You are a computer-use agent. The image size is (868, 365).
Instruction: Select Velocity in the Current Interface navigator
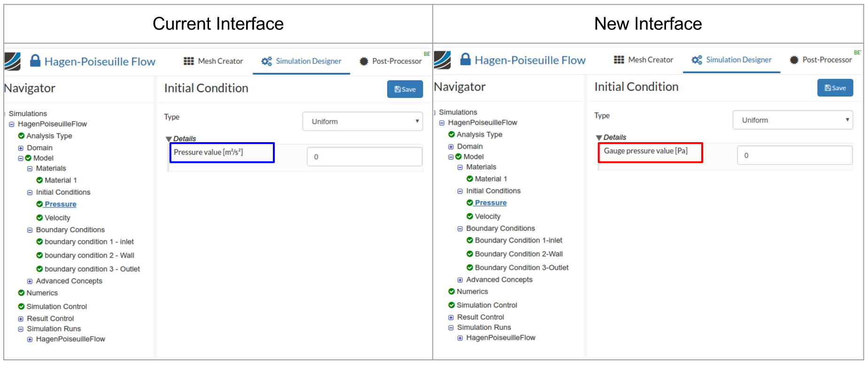(x=57, y=218)
